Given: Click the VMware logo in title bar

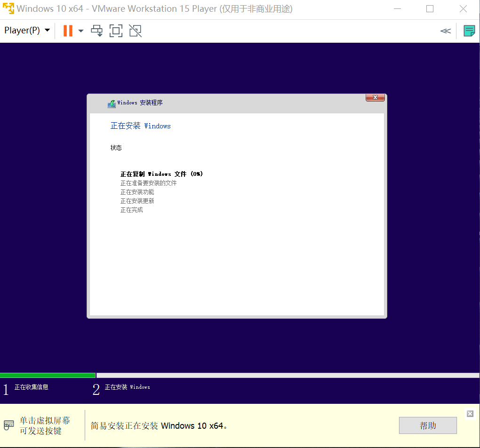Looking at the screenshot, I should pos(8,8).
